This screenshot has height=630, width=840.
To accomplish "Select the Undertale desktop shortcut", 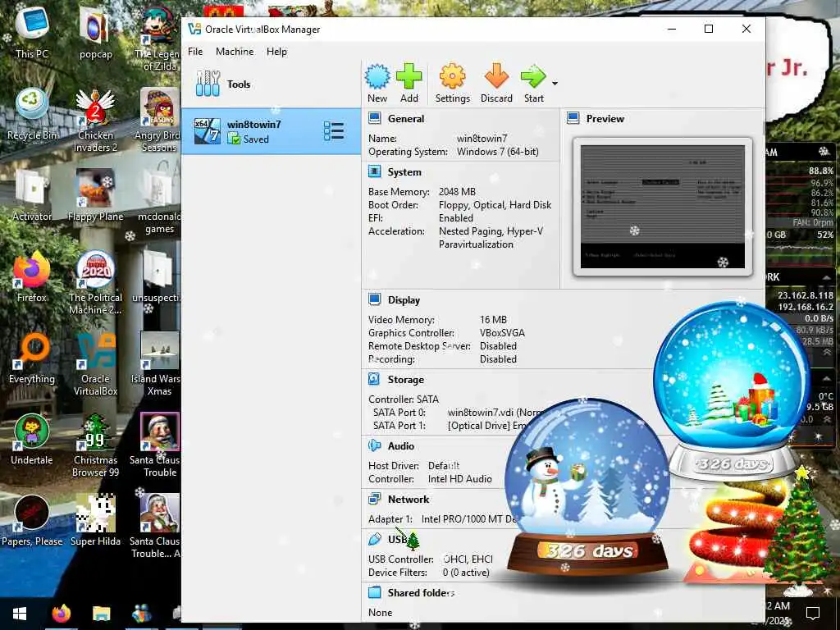I will [x=32, y=440].
